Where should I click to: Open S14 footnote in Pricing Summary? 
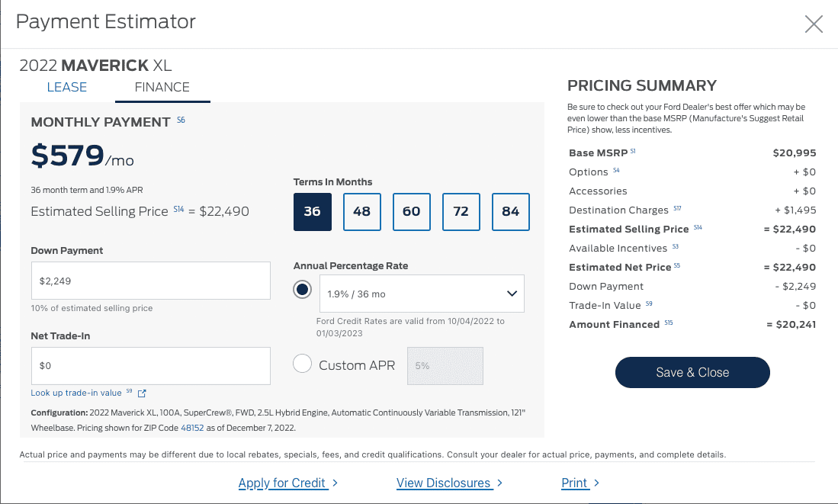[698, 227]
